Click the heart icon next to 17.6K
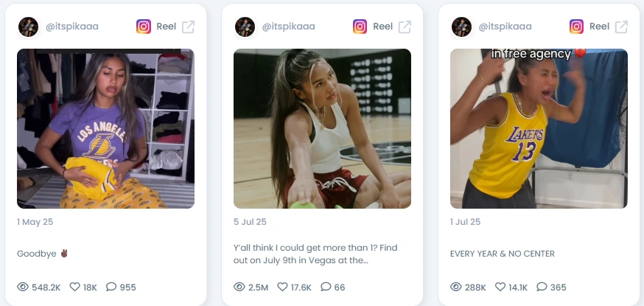The height and width of the screenshot is (306, 644). click(282, 287)
